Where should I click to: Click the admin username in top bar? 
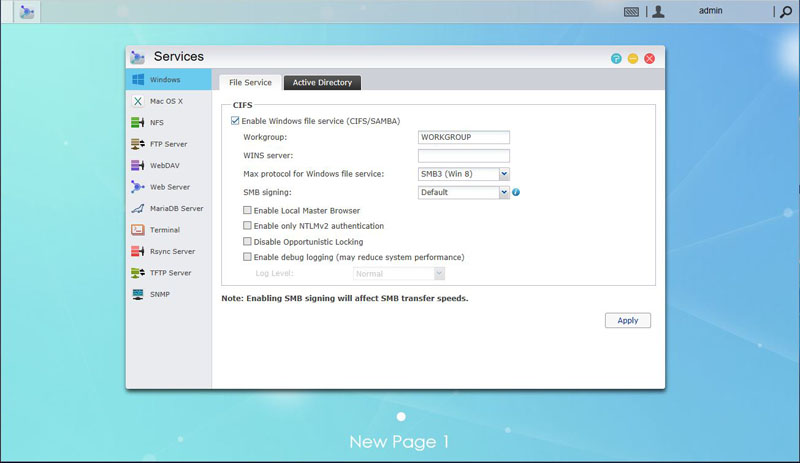[711, 11]
